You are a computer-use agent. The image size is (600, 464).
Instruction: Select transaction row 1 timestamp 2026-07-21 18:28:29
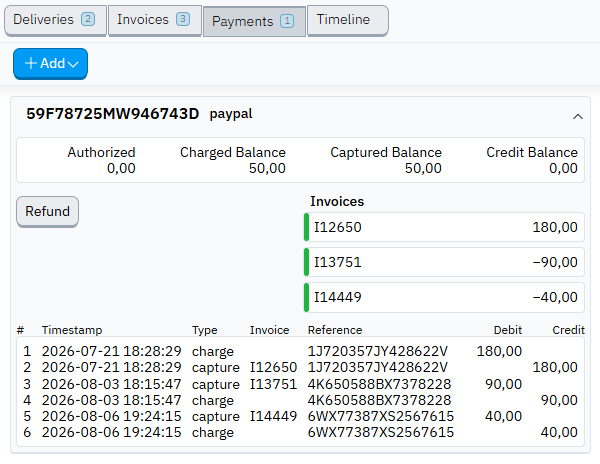coord(111,351)
